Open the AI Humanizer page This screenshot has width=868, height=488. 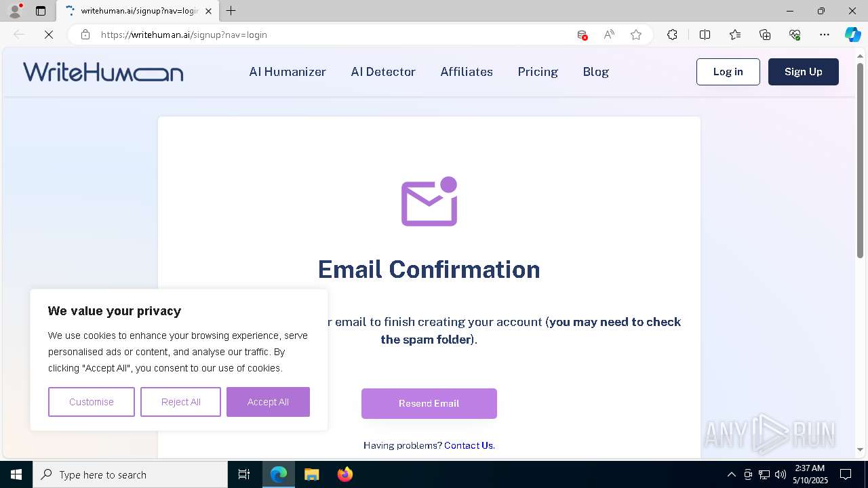coord(288,72)
